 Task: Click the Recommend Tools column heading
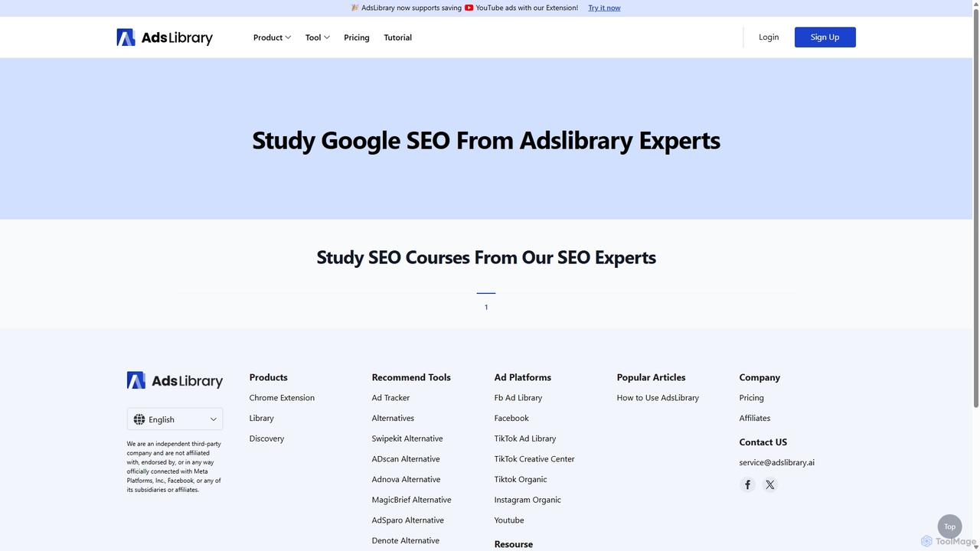411,377
